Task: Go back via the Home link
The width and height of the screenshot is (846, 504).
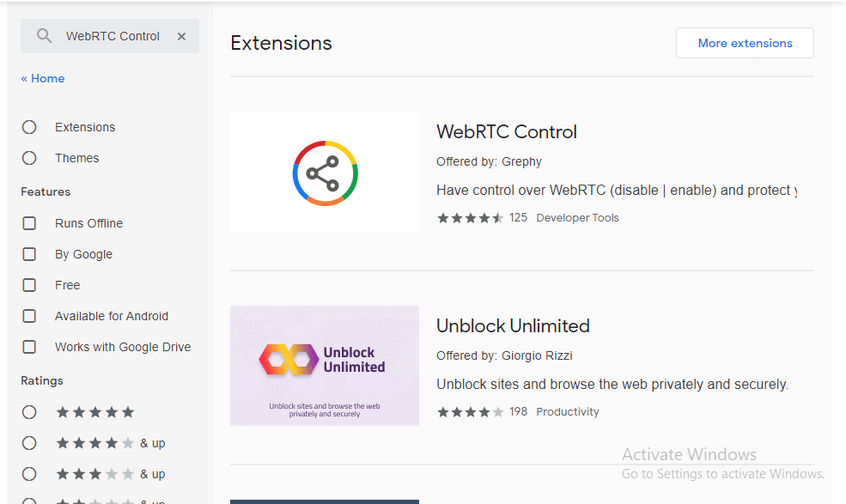Action: [43, 78]
